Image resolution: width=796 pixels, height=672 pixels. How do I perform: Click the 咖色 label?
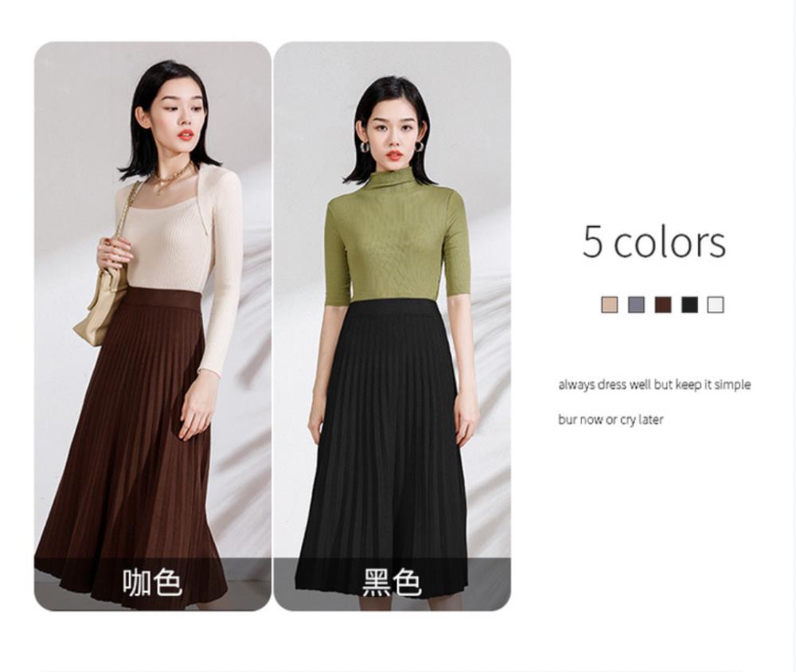152,582
